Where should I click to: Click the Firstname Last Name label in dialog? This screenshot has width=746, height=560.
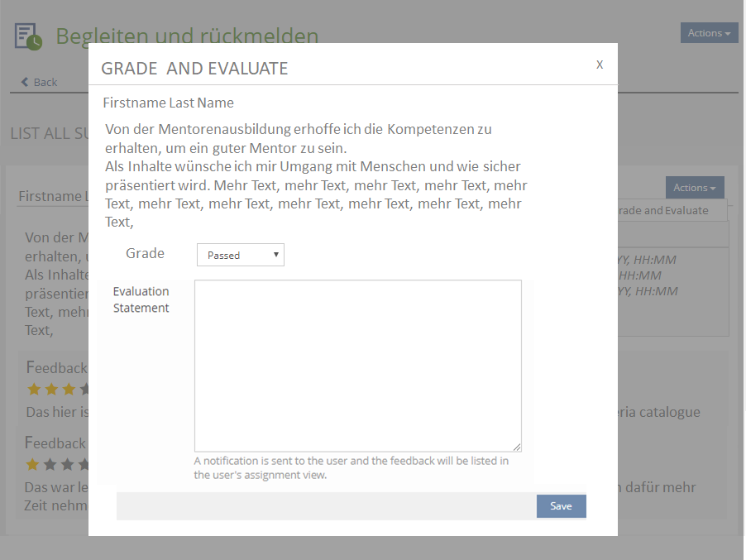pyautogui.click(x=168, y=103)
